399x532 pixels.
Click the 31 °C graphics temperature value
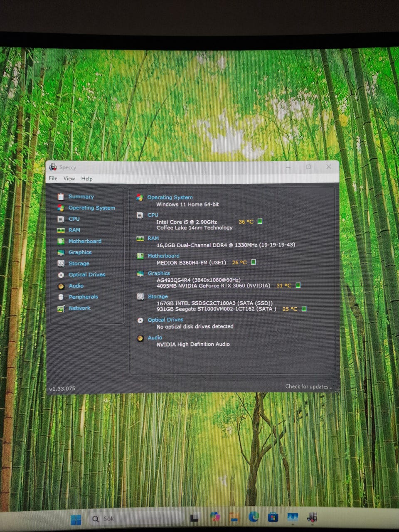(x=284, y=286)
